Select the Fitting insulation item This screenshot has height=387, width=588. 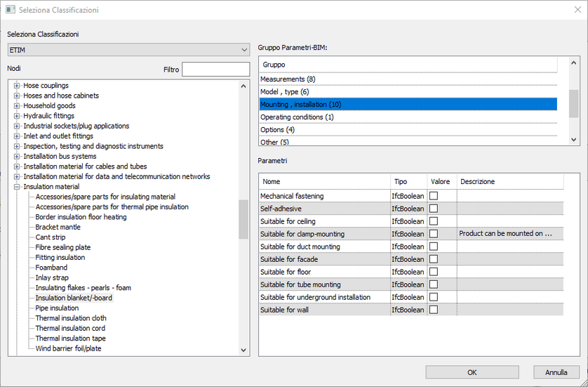tap(60, 258)
